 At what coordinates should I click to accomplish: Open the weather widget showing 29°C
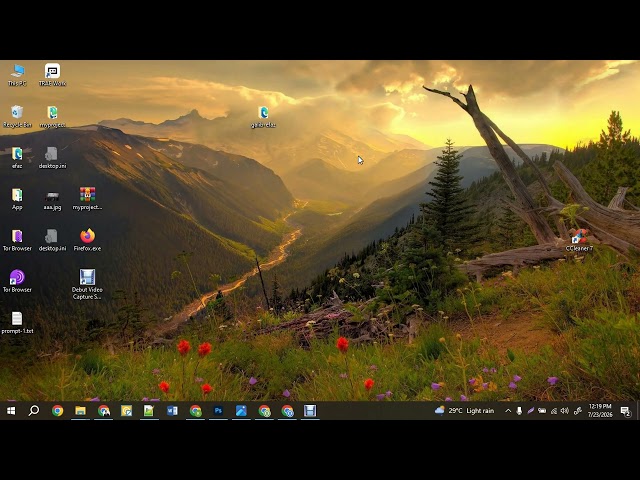(464, 411)
